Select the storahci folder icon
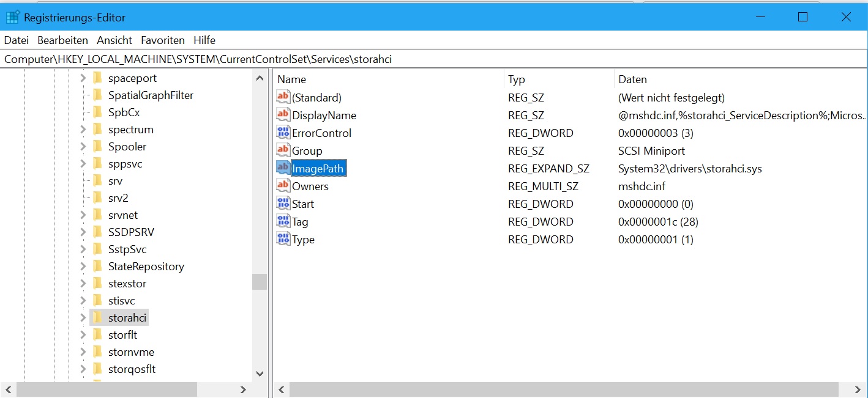 [x=97, y=318]
